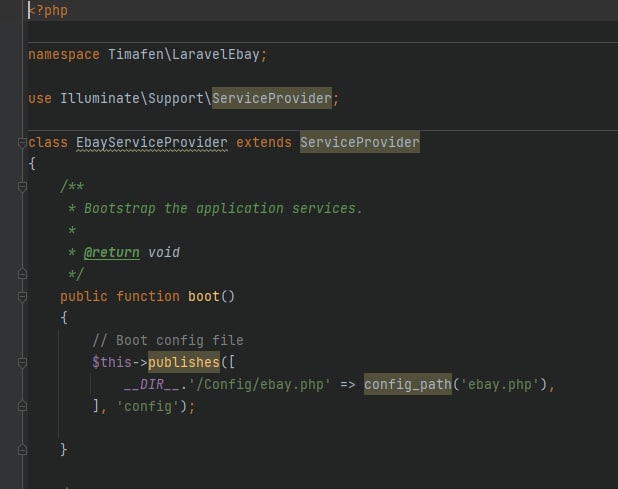Image resolution: width=618 pixels, height=489 pixels.
Task: Collapse the publishes array fold marker
Action: [22, 363]
